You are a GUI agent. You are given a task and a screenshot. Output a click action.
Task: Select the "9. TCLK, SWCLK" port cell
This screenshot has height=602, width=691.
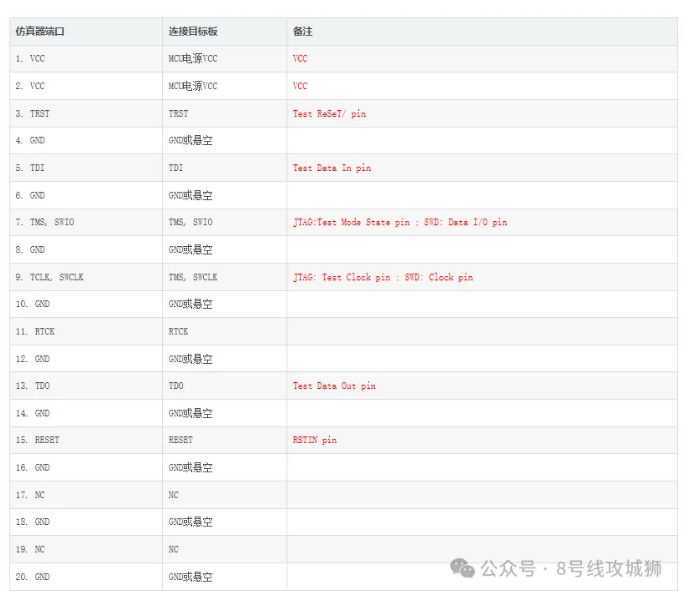(50, 277)
